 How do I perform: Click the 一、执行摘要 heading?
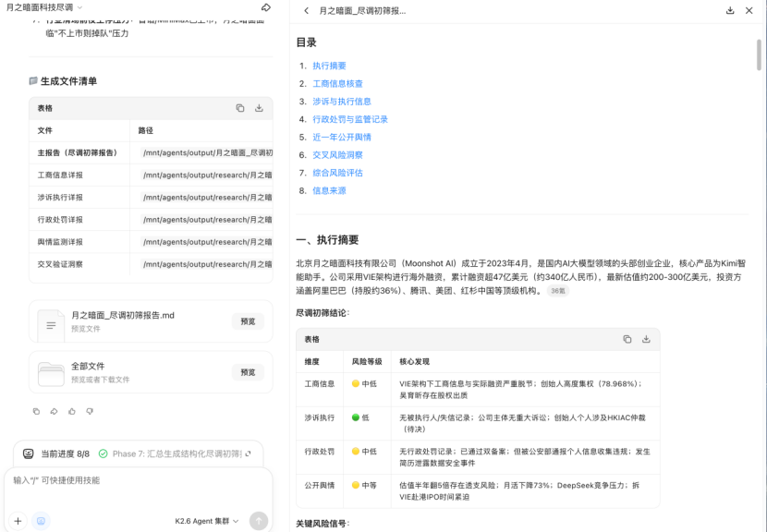point(327,239)
